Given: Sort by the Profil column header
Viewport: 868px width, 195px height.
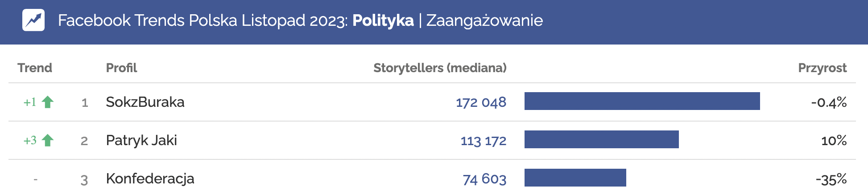Looking at the screenshot, I should [x=121, y=68].
